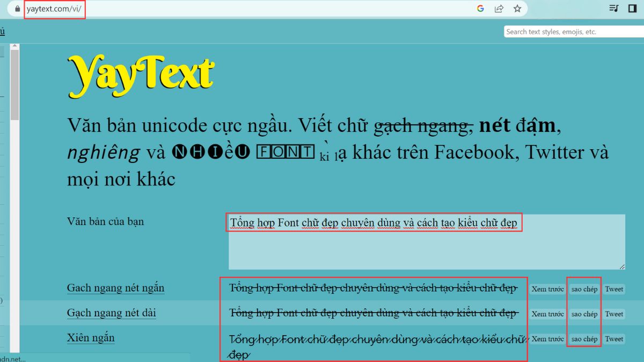Click the padlock icon in the address bar
This screenshot has height=362, width=644.
(18, 9)
